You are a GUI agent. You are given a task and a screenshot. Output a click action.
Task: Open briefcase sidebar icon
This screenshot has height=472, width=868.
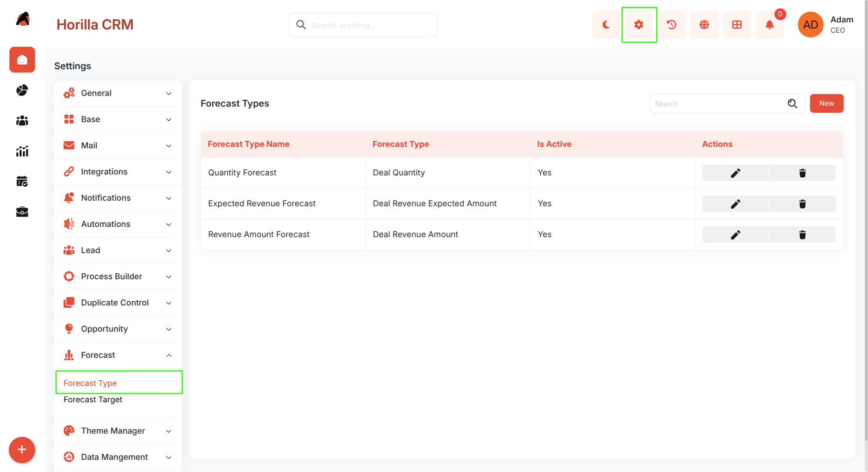coord(22,212)
